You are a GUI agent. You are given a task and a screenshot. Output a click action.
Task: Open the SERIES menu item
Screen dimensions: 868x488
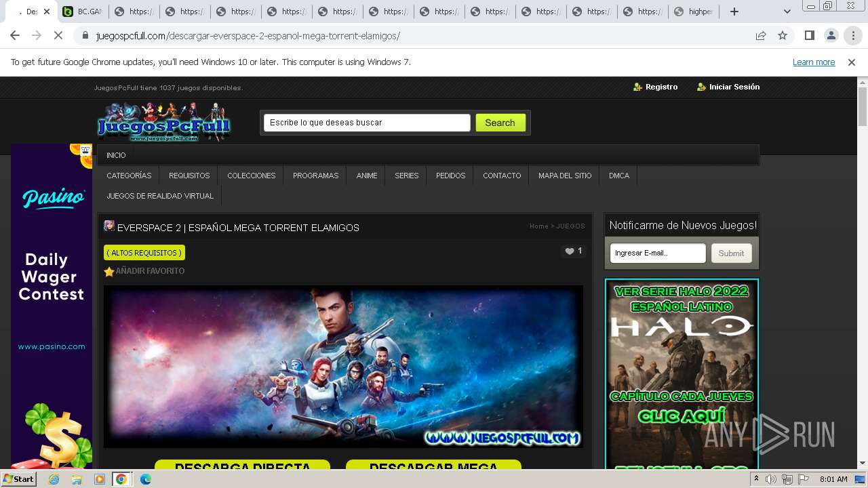tap(407, 176)
